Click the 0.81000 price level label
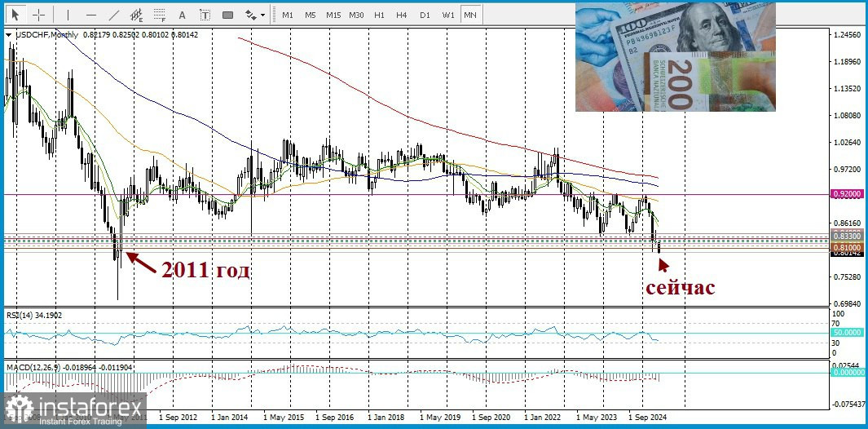868x429 pixels. point(847,246)
